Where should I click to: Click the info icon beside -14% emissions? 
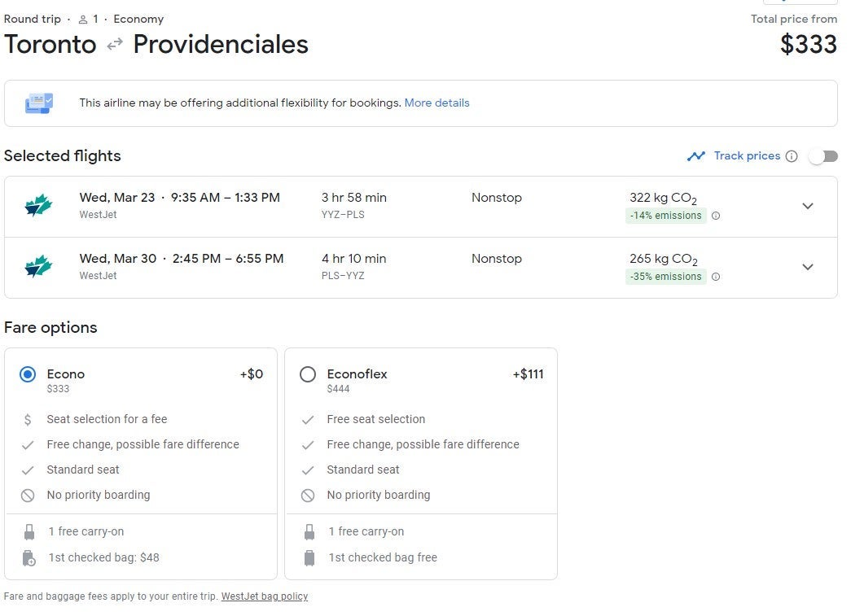[716, 216]
